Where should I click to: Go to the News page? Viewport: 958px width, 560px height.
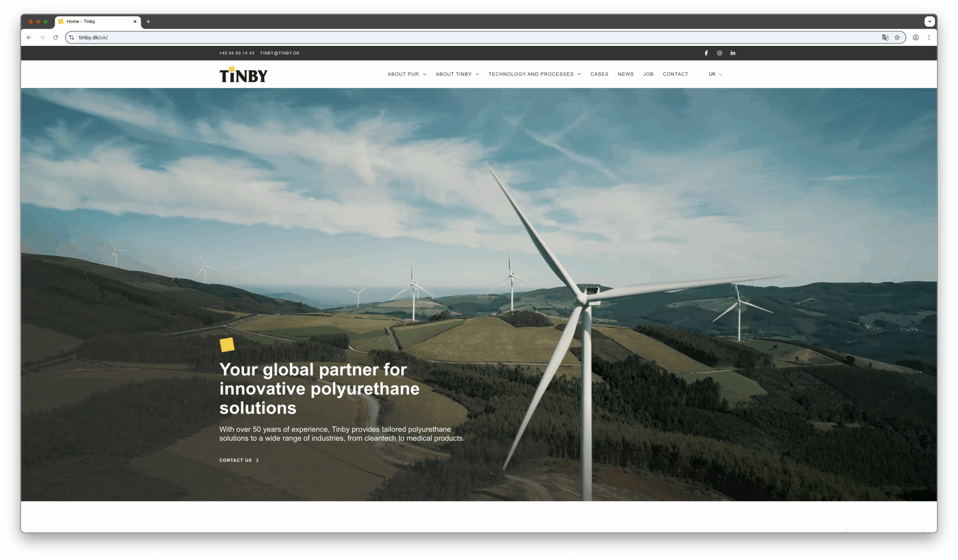pos(625,74)
